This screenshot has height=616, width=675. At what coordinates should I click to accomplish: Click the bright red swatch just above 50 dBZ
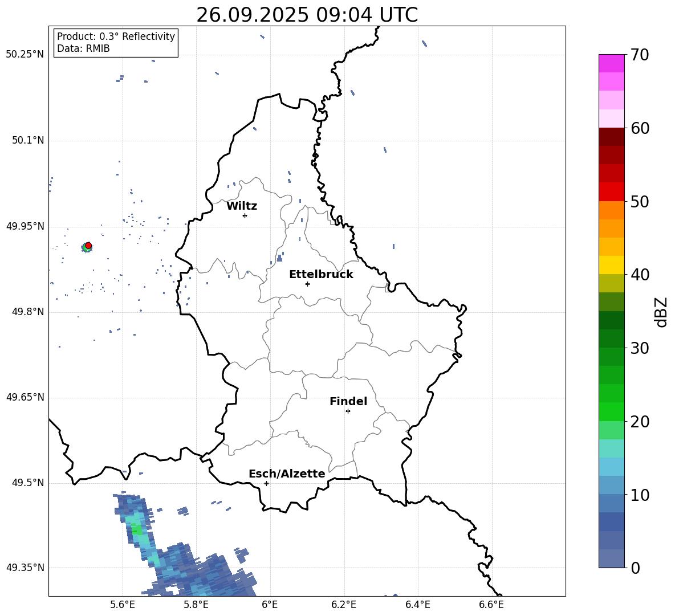(611, 192)
